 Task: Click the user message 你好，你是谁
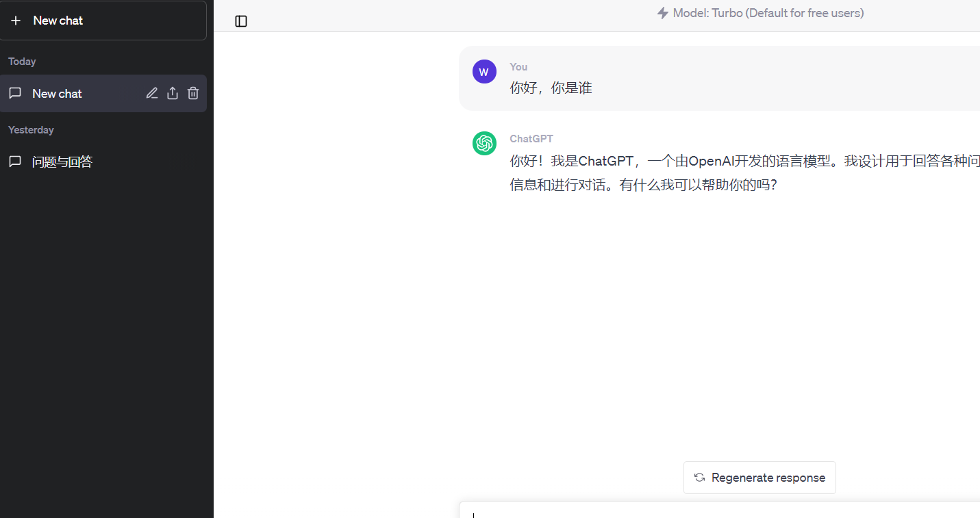551,88
